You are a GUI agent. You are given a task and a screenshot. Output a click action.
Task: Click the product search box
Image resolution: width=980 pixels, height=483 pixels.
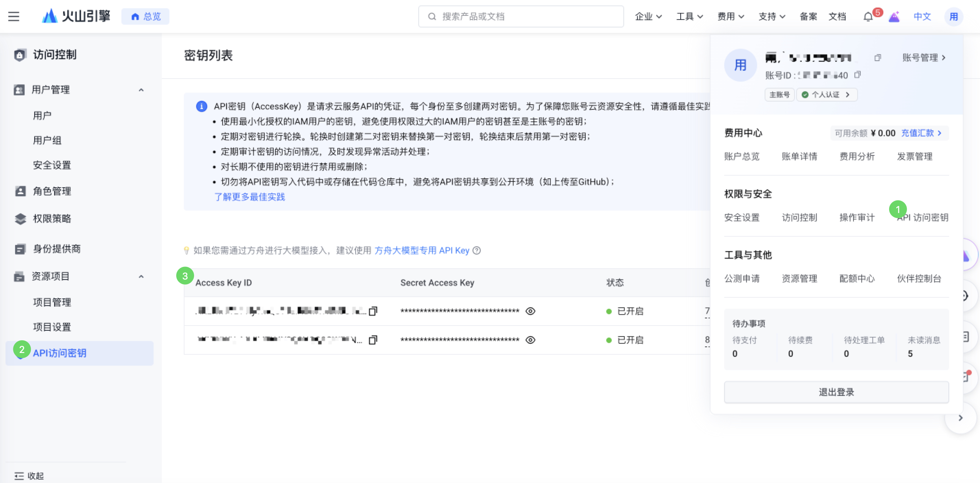pyautogui.click(x=521, y=16)
